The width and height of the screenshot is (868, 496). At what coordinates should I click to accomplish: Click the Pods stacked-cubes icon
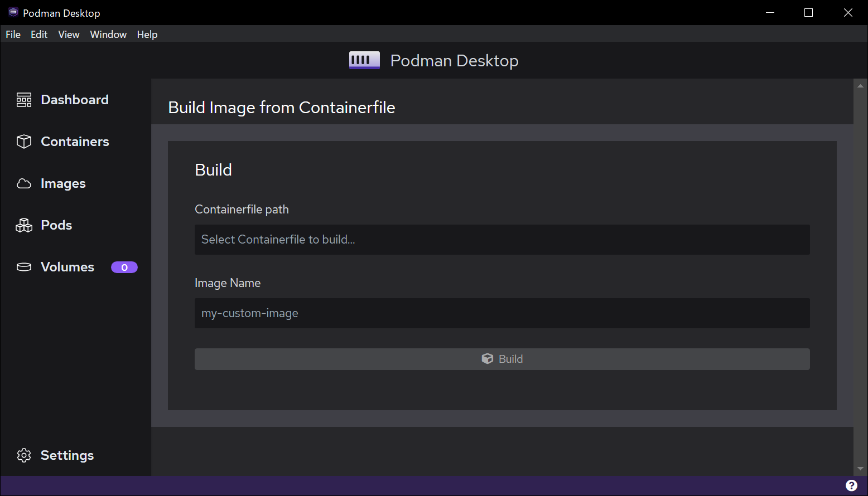pos(24,225)
